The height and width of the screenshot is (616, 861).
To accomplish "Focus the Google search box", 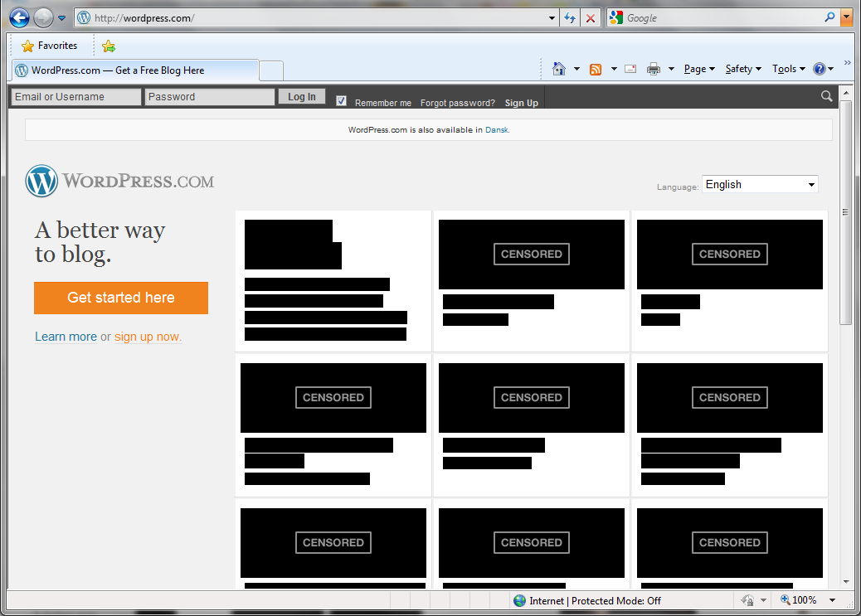I will click(x=723, y=18).
